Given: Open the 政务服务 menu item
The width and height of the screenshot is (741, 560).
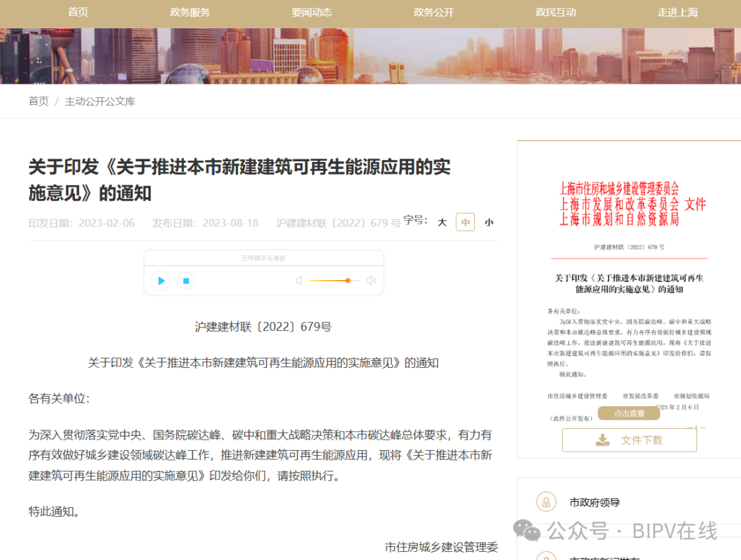Looking at the screenshot, I should 190,12.
